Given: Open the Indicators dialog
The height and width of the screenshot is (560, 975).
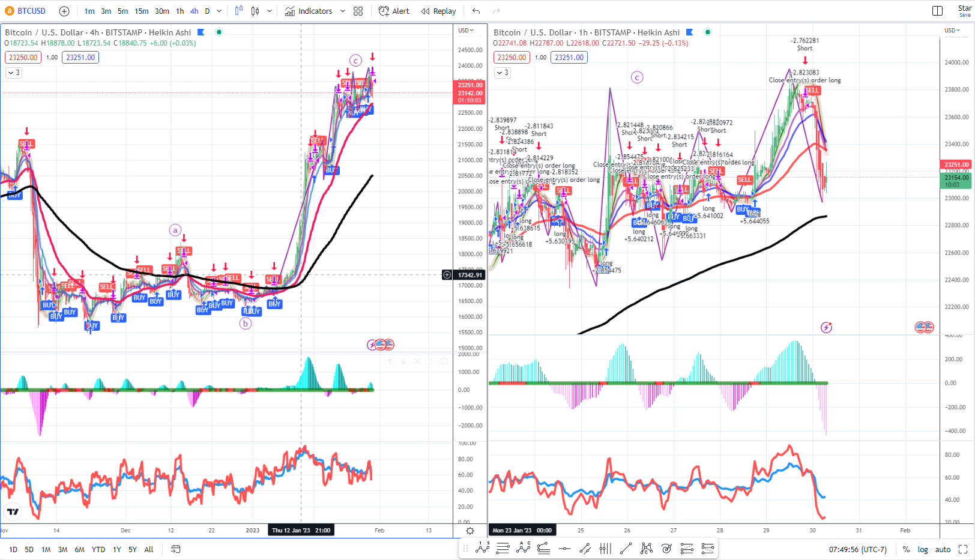Looking at the screenshot, I should tap(309, 11).
